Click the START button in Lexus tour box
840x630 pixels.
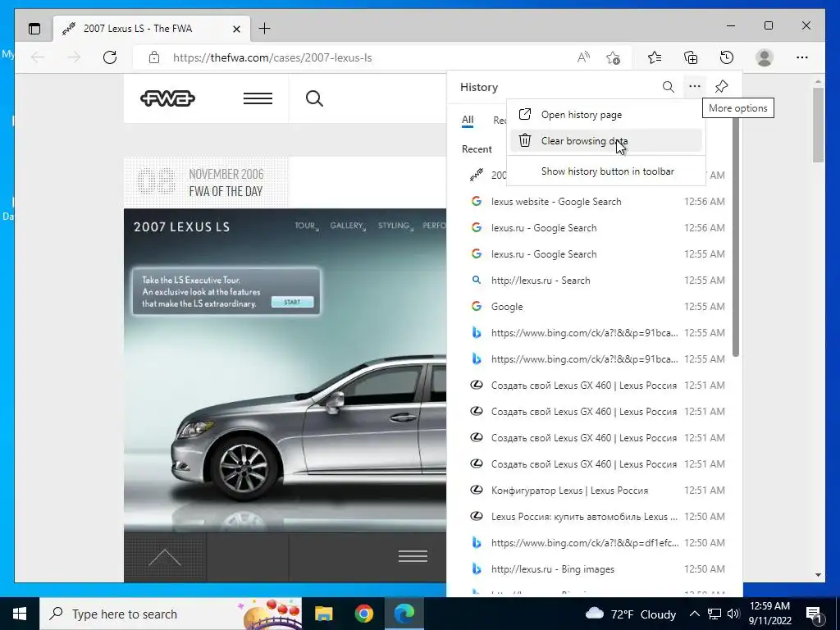pyautogui.click(x=292, y=302)
